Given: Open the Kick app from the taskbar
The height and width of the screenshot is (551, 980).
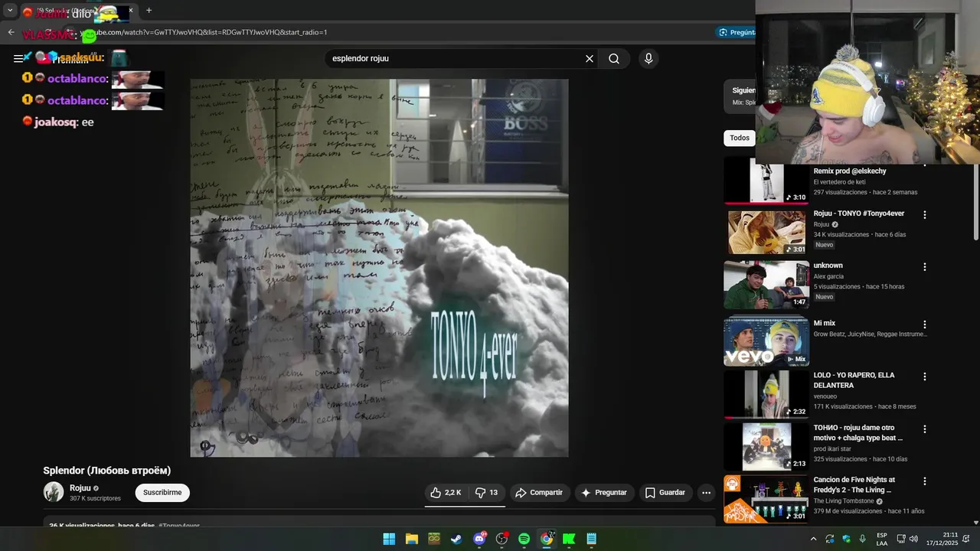Looking at the screenshot, I should pos(569,539).
